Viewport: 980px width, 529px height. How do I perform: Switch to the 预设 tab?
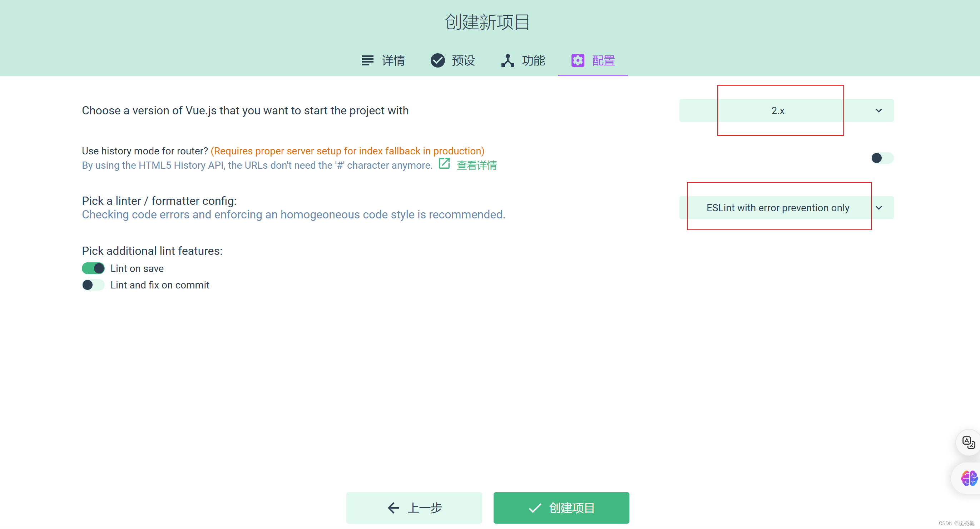point(453,60)
